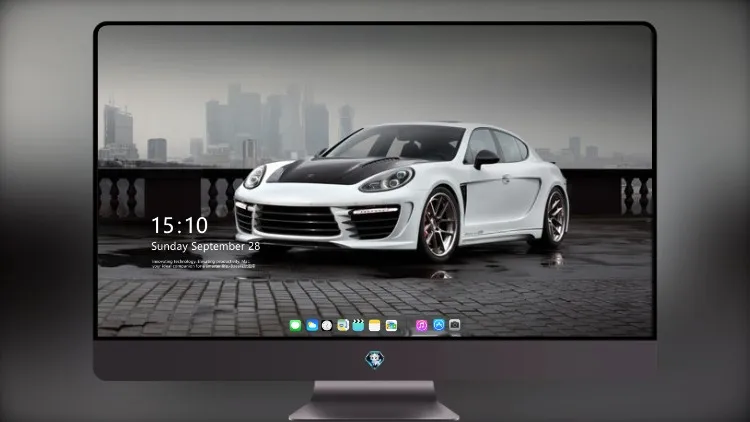Screen dimensions: 750x422
Task: Click the mascot logo on monitor chin
Action: tap(375, 359)
